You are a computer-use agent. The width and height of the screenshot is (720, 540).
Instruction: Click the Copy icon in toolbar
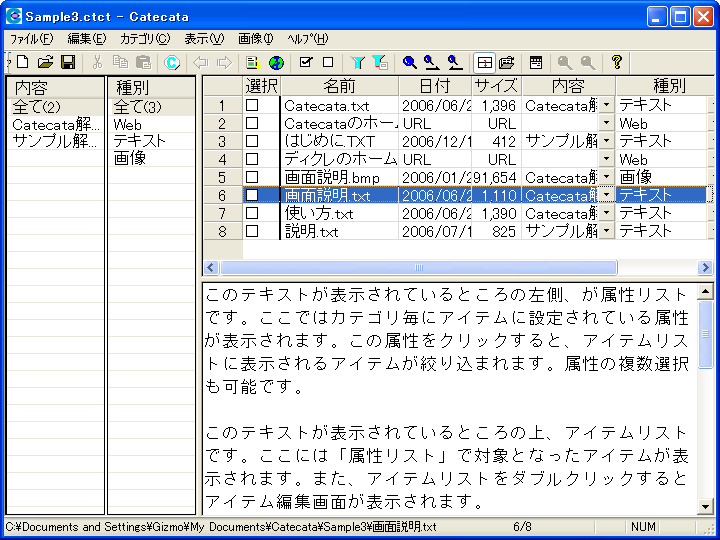coord(120,62)
